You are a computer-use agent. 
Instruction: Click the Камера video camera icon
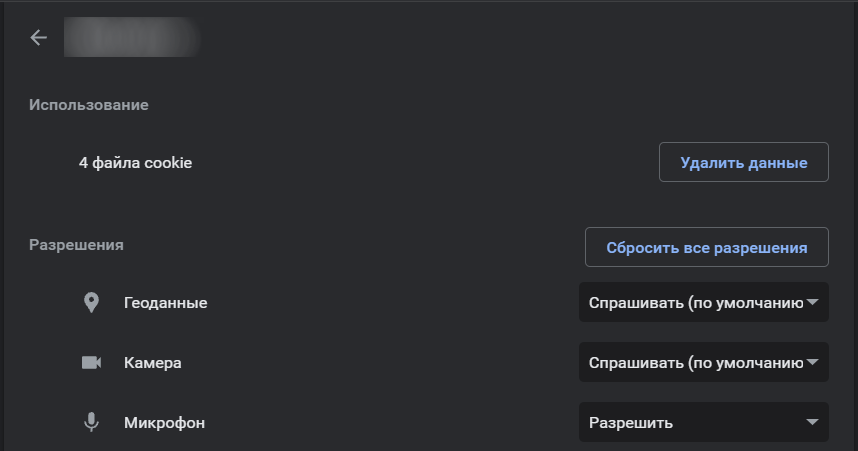coord(91,362)
